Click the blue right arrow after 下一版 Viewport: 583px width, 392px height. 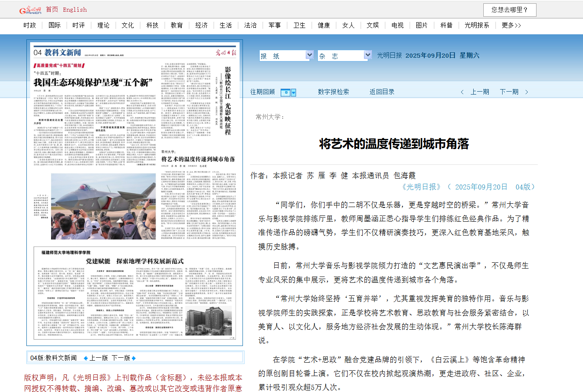(x=134, y=358)
